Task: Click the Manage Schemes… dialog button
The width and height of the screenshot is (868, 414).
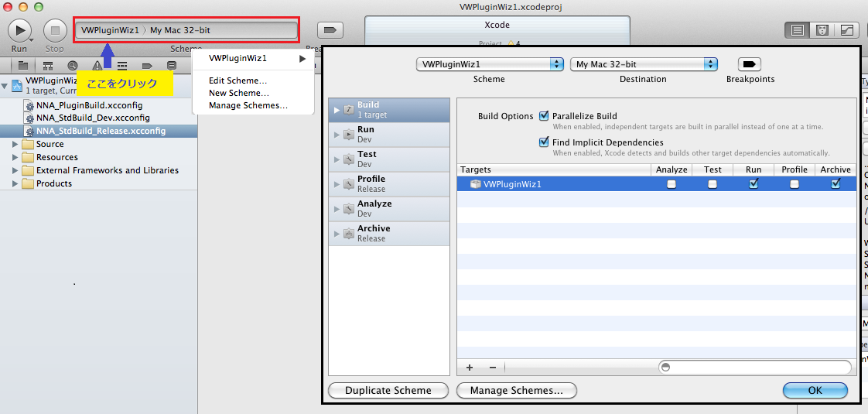Action: click(x=517, y=390)
